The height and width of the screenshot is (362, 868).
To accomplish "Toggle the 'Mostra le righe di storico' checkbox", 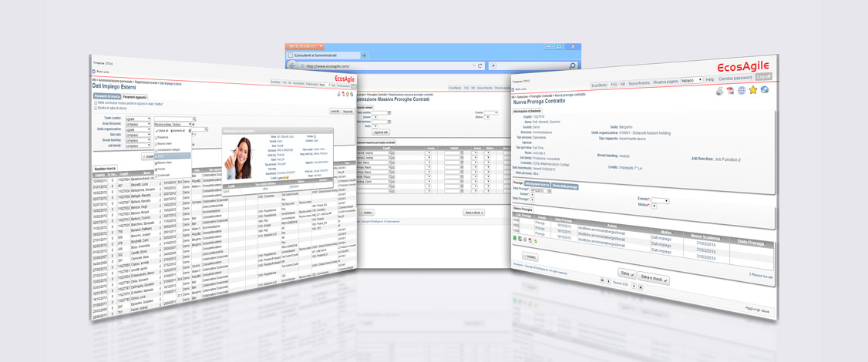I will [96, 107].
